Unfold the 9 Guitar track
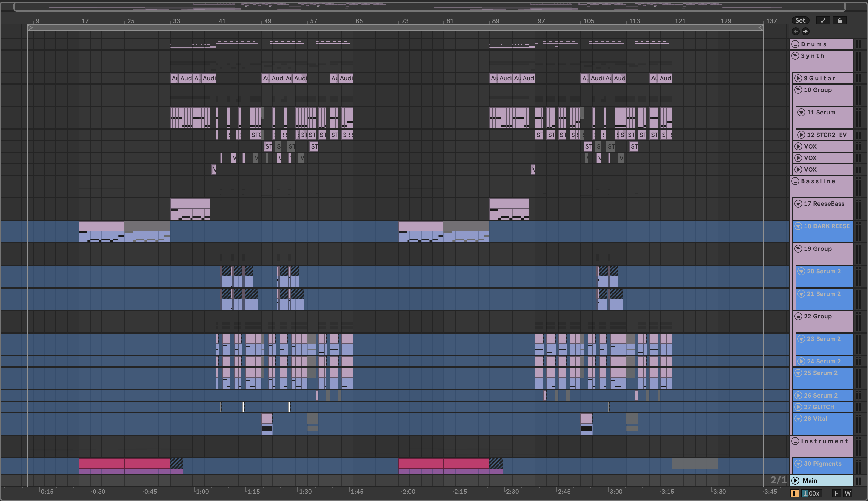Screen dimensions: 868x501 tap(798, 78)
